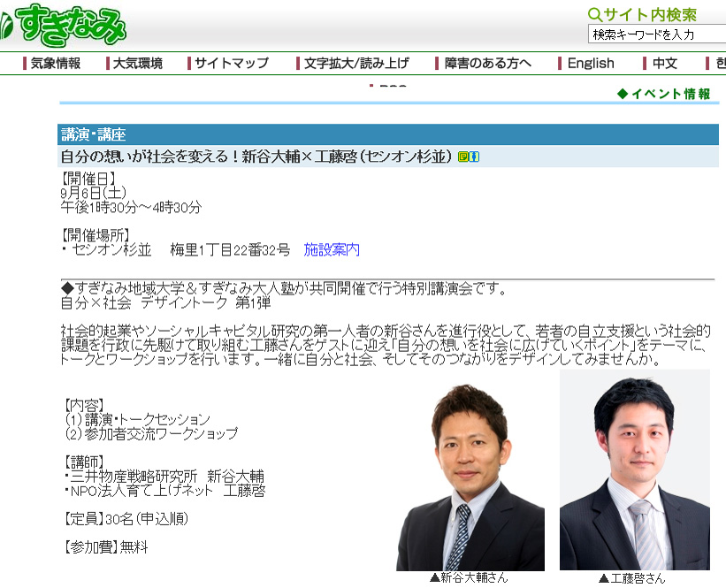
Task: Click the photo of 新谷大輔さん
Action: point(470,477)
